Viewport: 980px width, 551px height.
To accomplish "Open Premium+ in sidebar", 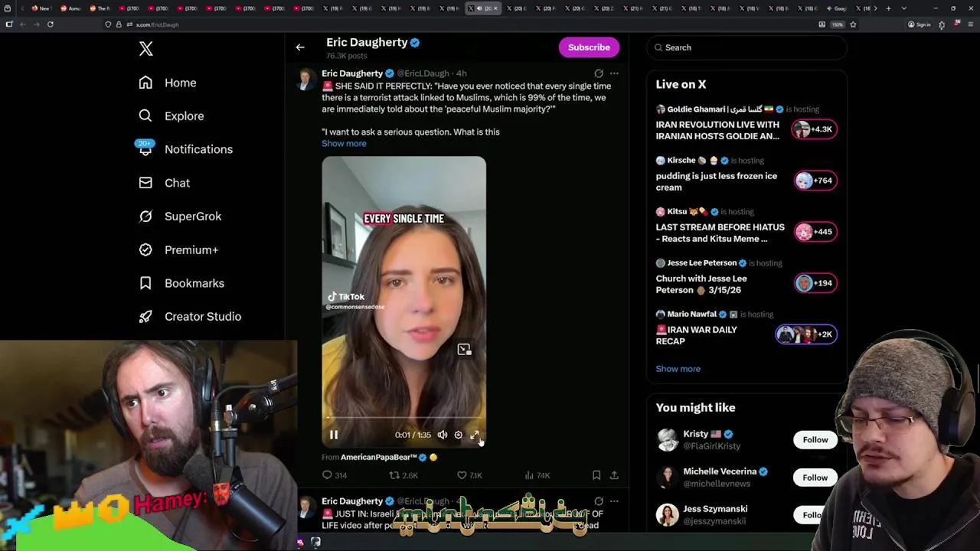I will (x=179, y=249).
